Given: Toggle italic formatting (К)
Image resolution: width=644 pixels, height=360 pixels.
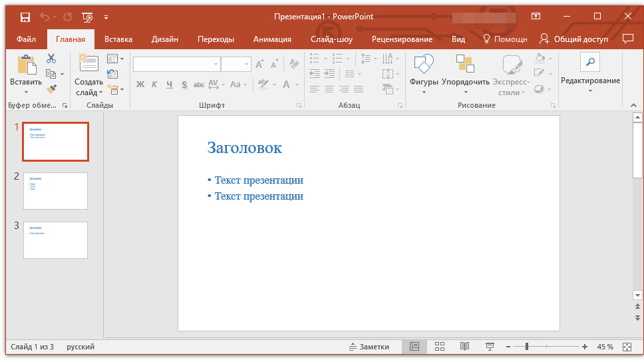Looking at the screenshot, I should [154, 85].
